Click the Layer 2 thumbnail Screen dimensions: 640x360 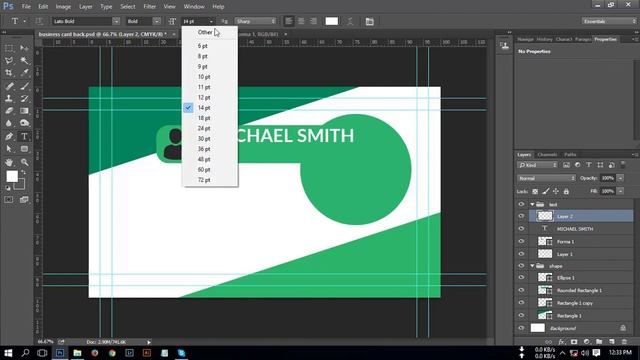tap(545, 216)
